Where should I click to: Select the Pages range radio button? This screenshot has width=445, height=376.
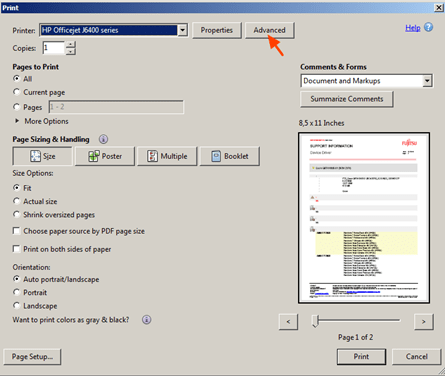point(16,107)
